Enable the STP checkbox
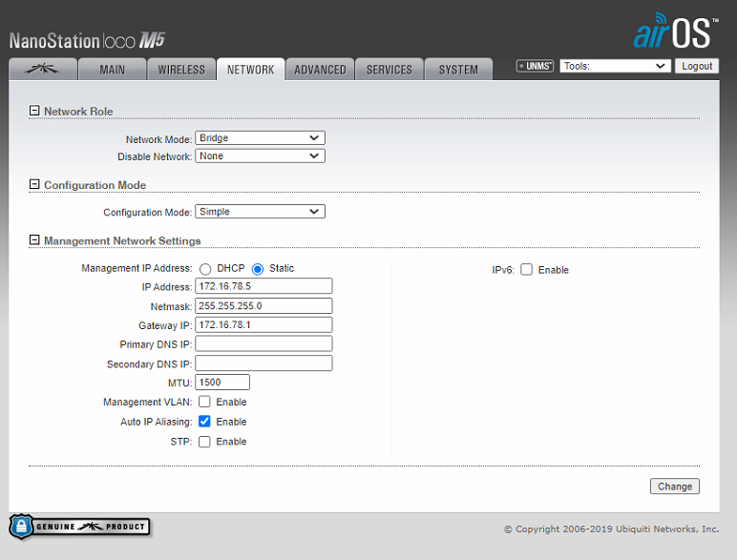The height and width of the screenshot is (560, 737). pos(204,442)
